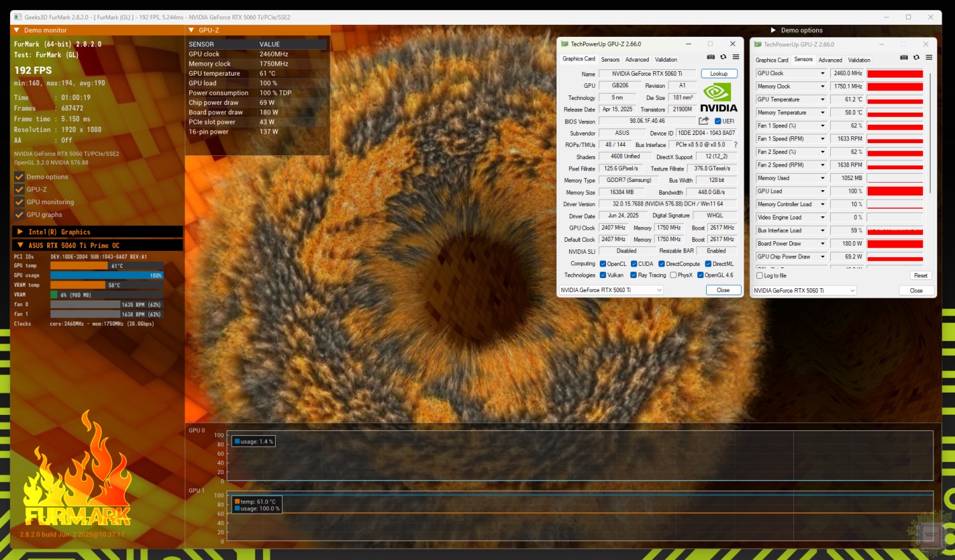This screenshot has width=955, height=560.
Task: Switch to Advanced tab in the Sensors window
Action: [830, 60]
